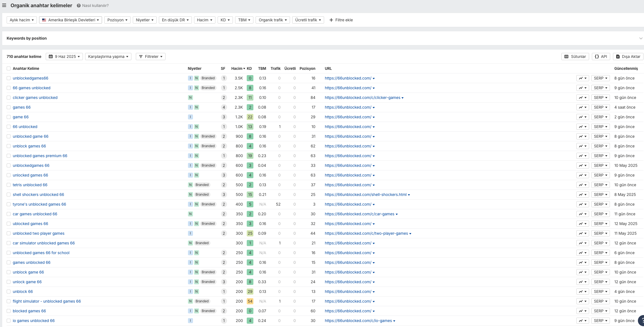The width and height of the screenshot is (644, 327).
Task: Open position chart icon for car games unblocked 66
Action: 582,214
